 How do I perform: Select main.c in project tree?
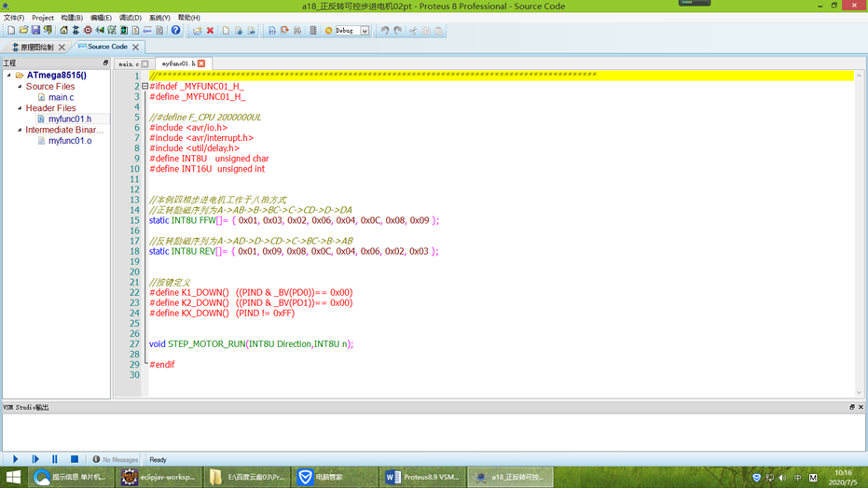61,97
